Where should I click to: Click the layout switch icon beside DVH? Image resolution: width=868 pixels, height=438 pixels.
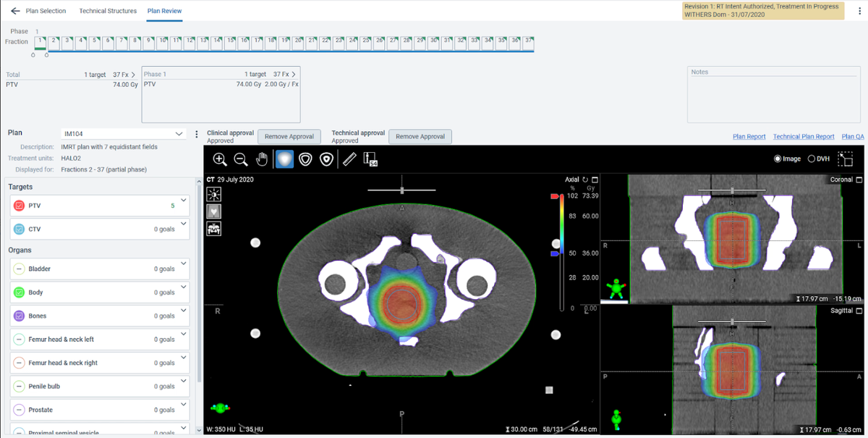point(845,159)
